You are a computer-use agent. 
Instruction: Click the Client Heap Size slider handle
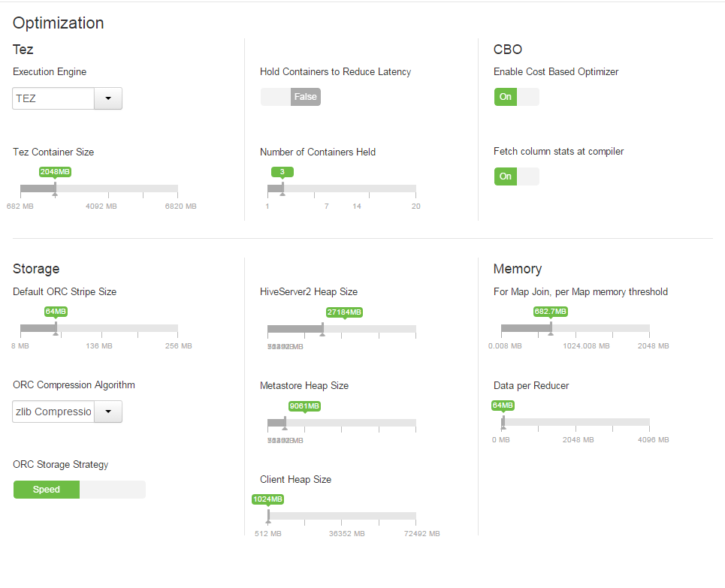pyautogui.click(x=268, y=516)
